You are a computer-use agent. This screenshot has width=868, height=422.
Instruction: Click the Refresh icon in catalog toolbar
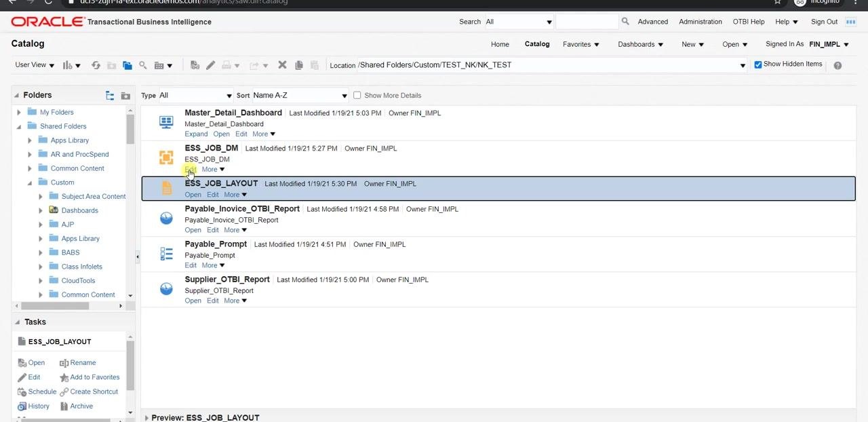pos(96,65)
